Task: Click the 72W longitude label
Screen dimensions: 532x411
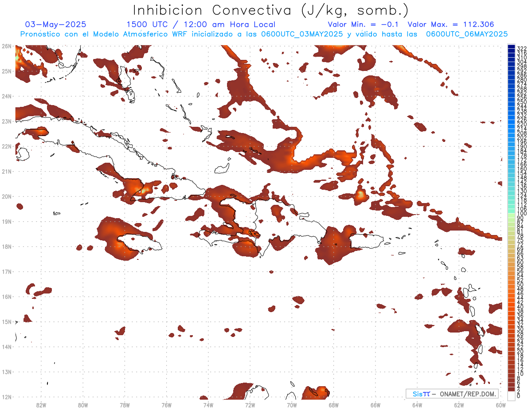Action: coord(250,405)
